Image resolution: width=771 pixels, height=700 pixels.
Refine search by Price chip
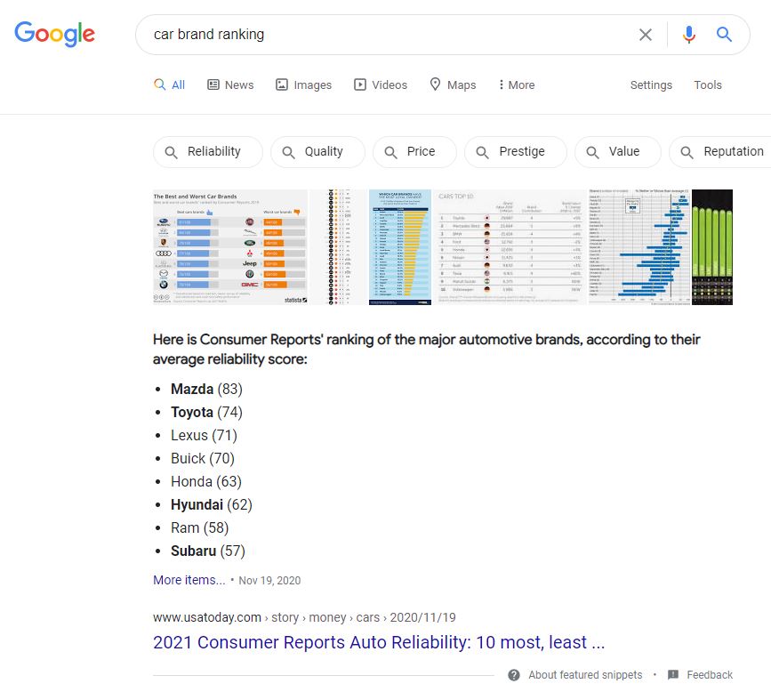click(414, 152)
